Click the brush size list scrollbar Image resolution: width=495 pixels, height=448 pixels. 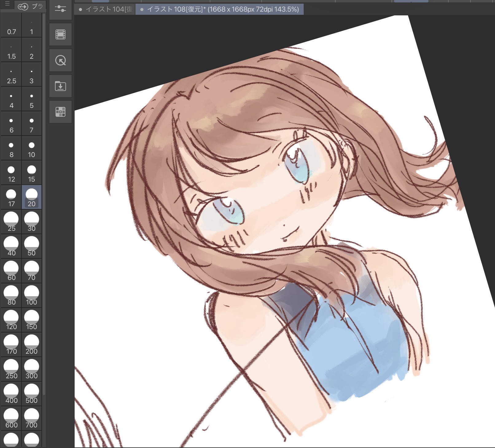coord(44,204)
